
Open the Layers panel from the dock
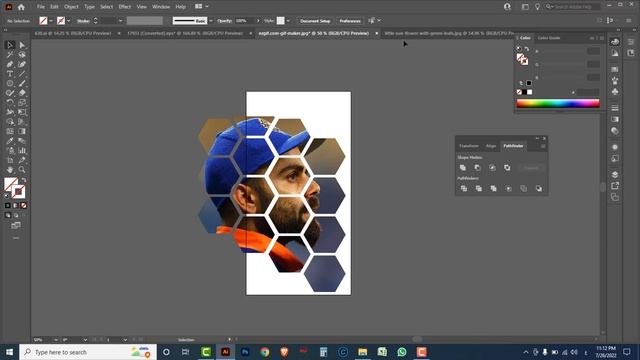pos(615,175)
